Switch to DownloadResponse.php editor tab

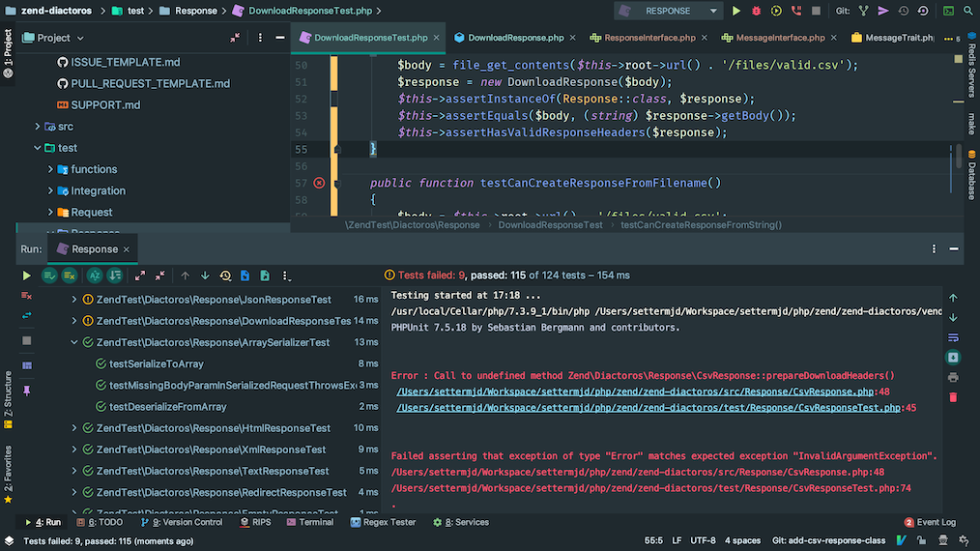[x=515, y=38]
